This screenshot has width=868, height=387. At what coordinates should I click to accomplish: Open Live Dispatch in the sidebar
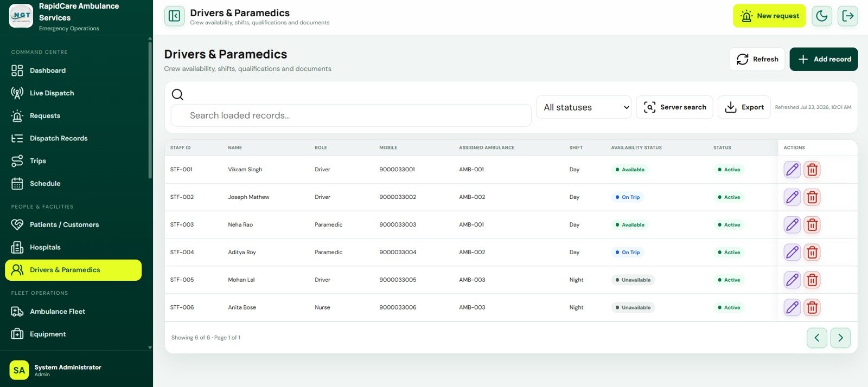(x=73, y=93)
